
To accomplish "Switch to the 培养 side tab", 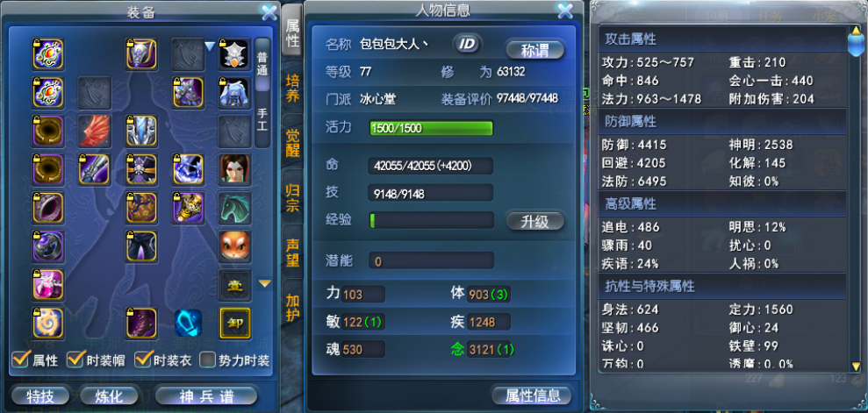I will [x=292, y=89].
